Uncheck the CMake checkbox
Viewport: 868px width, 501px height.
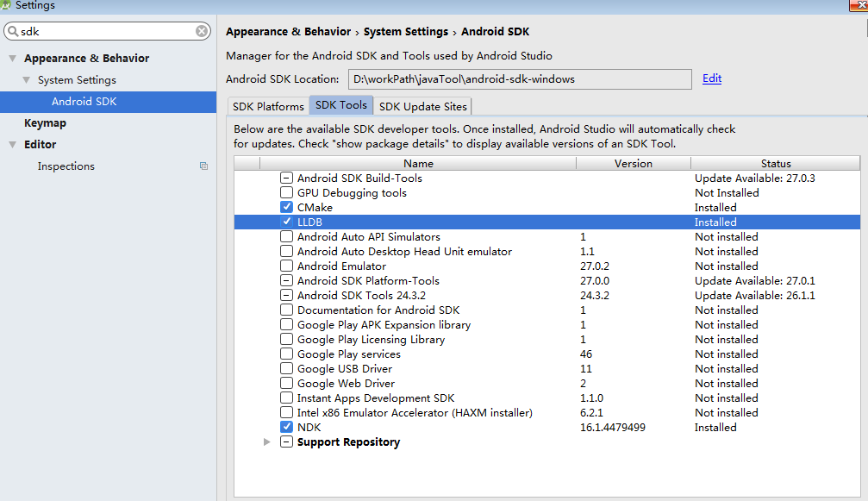pos(286,208)
